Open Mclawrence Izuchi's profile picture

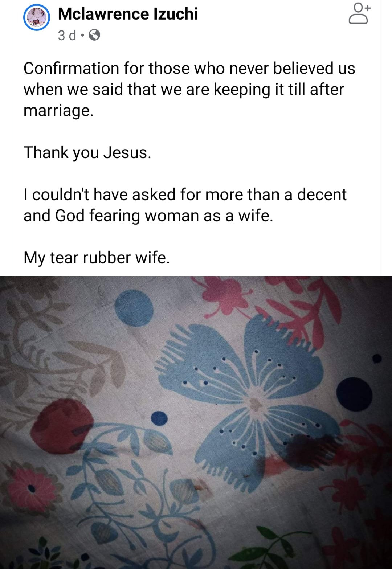click(x=37, y=18)
